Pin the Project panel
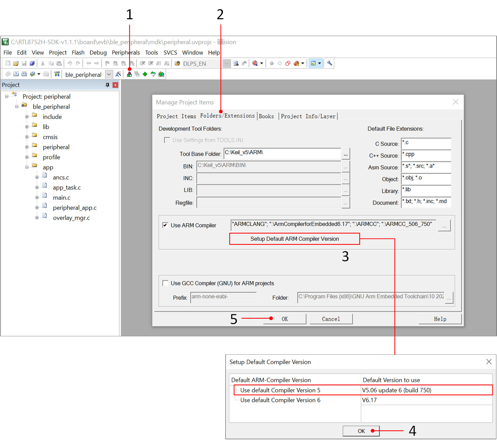Viewport: 497px width, 448px height. tap(108, 85)
